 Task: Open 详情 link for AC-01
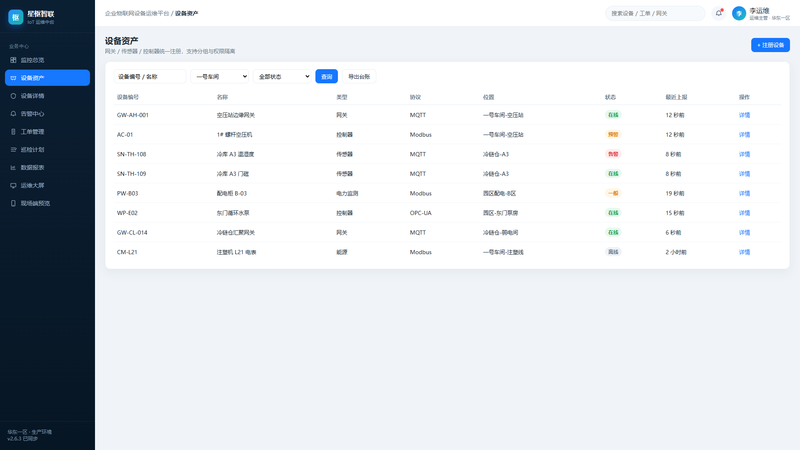pos(744,135)
